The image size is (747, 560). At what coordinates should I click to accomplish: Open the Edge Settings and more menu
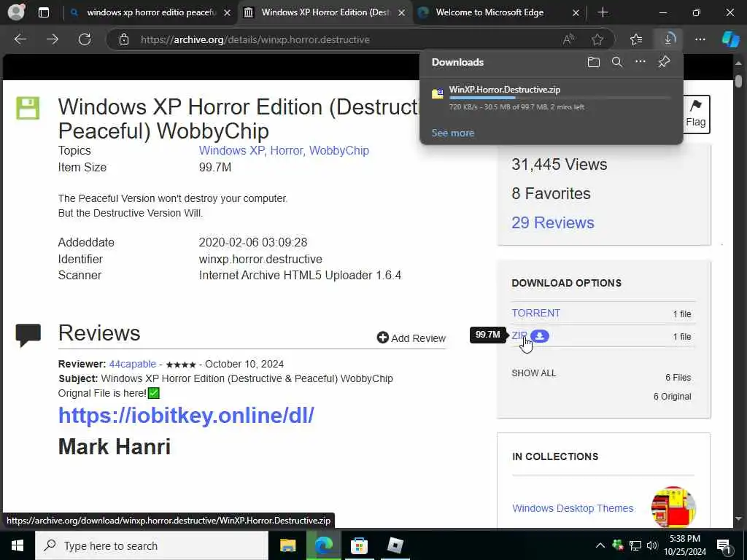click(700, 39)
